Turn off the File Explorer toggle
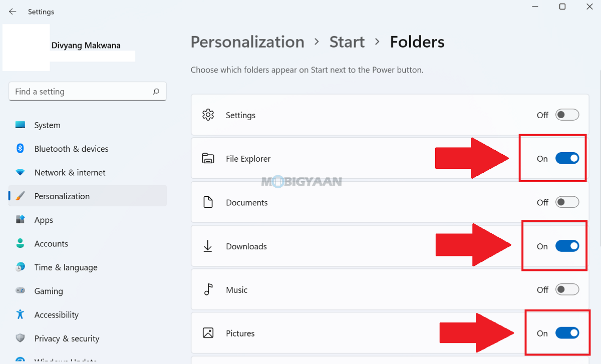 pyautogui.click(x=567, y=158)
